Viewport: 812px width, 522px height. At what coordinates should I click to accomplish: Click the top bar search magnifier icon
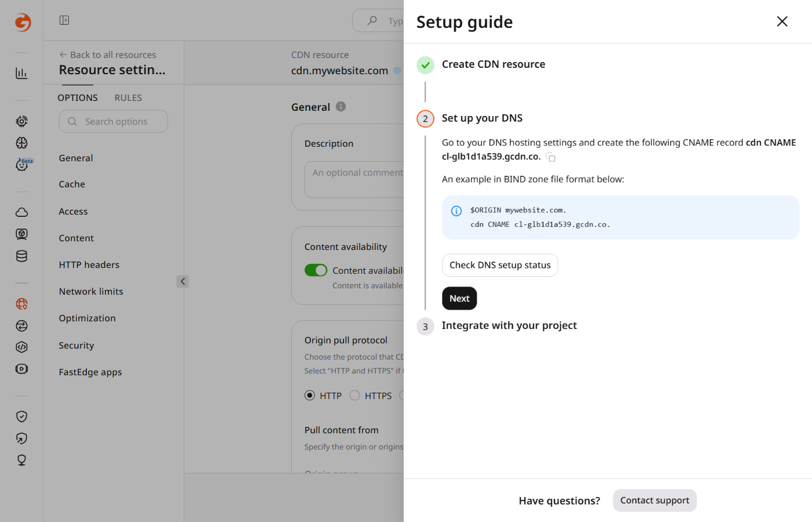[372, 20]
